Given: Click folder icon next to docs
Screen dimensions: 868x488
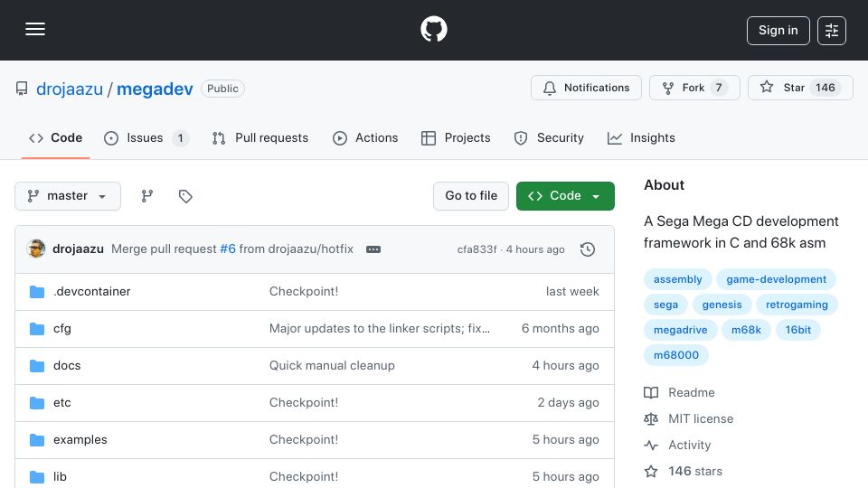Looking at the screenshot, I should click(x=37, y=366).
